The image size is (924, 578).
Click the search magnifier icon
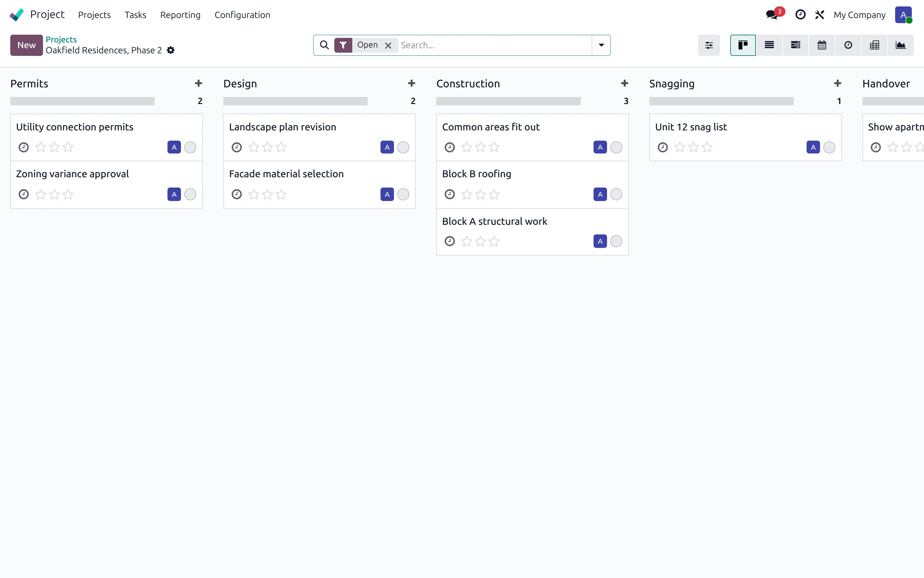coord(324,45)
